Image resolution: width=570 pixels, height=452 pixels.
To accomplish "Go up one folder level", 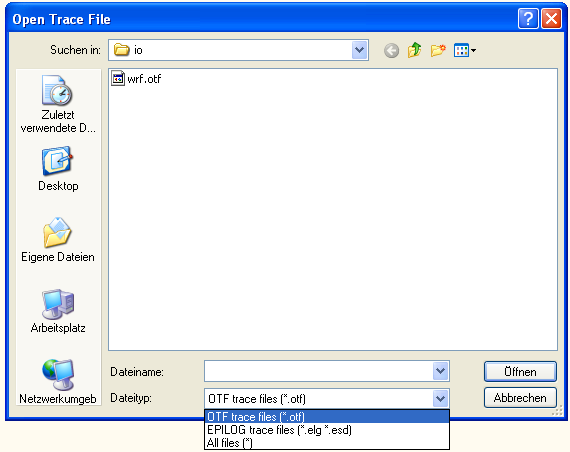I will tap(414, 50).
